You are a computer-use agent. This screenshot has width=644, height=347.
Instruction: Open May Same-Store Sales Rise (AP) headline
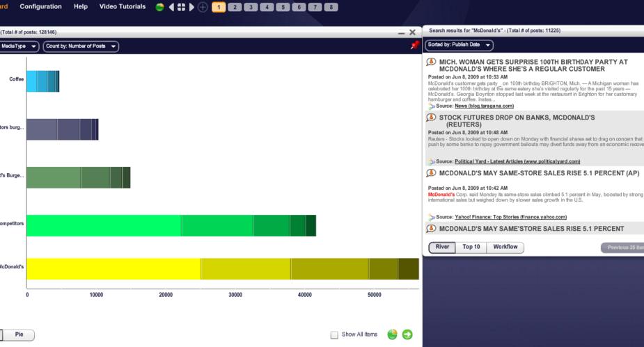point(539,173)
